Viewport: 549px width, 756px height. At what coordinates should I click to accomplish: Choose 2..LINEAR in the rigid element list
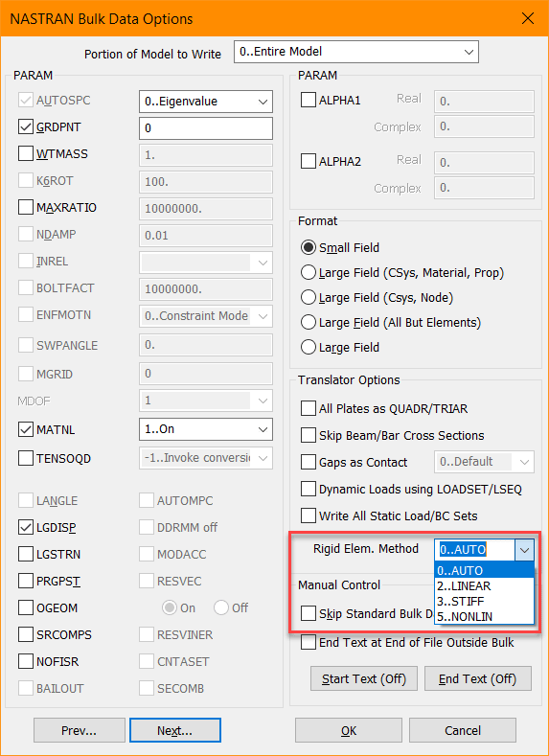(485, 585)
